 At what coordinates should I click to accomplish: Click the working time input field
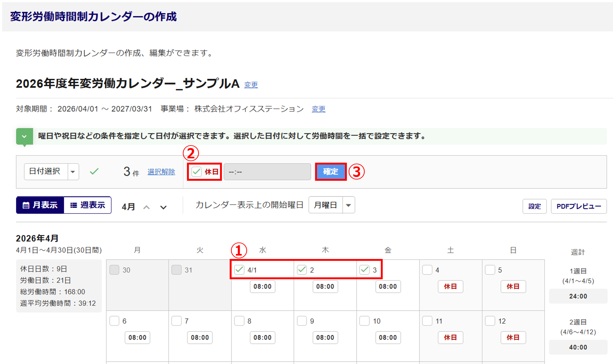267,172
